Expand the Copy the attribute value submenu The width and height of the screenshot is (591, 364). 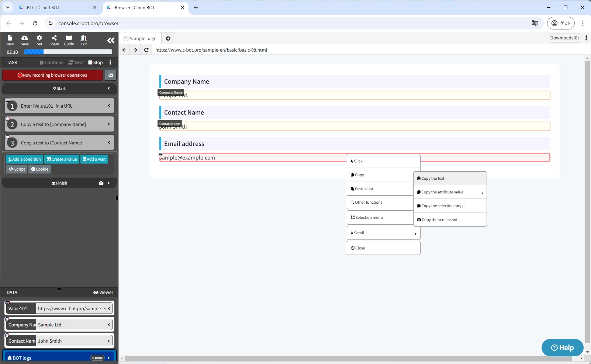pos(450,192)
